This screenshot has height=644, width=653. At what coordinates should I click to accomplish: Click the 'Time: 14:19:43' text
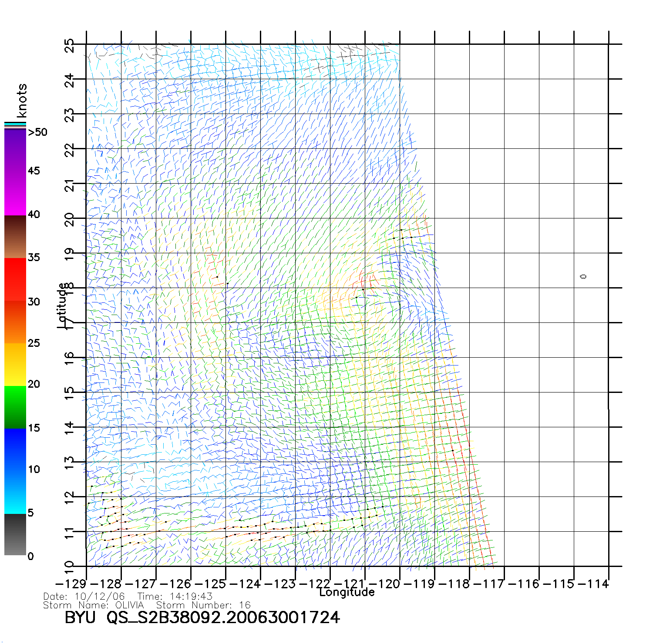[x=175, y=597]
